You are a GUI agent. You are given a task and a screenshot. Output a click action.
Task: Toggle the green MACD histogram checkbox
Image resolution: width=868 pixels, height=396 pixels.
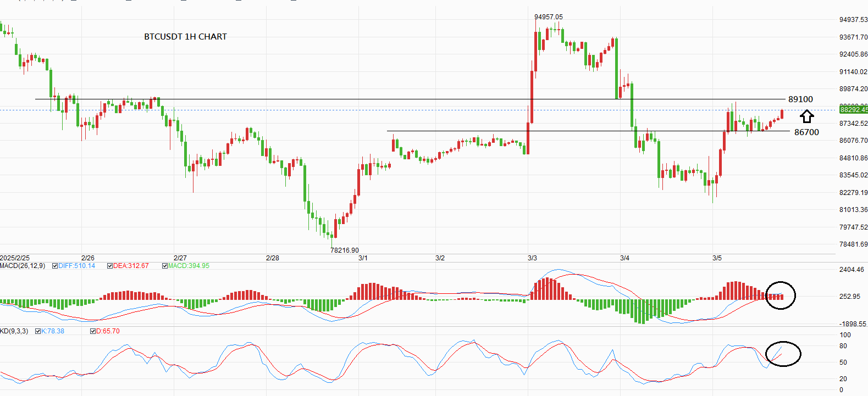point(165,266)
